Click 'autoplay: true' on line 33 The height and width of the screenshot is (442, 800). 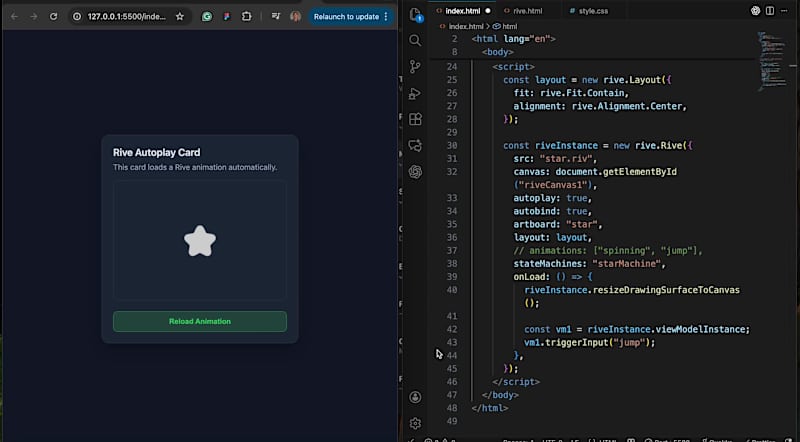(553, 198)
